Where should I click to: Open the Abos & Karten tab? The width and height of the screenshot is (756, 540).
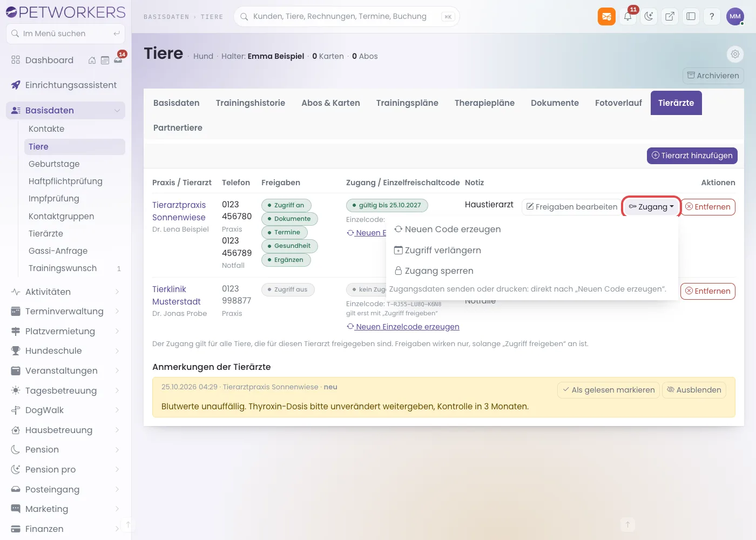point(330,103)
